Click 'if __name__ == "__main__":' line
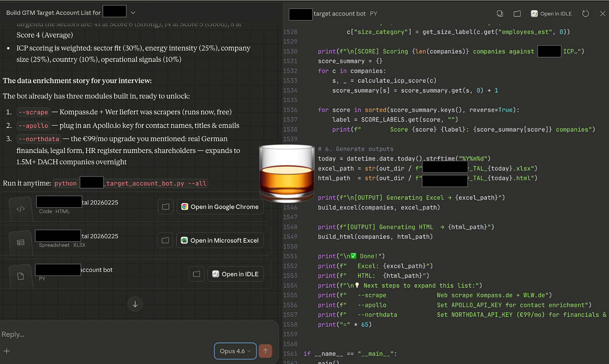This screenshot has height=364, width=609. [x=350, y=354]
